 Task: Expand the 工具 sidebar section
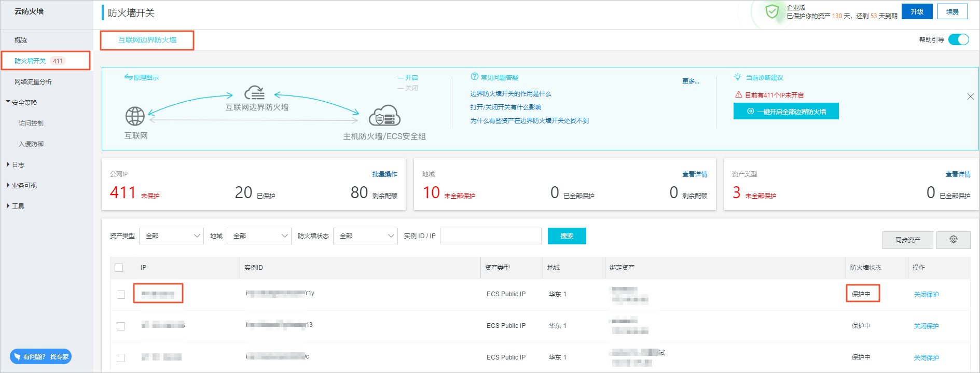pyautogui.click(x=16, y=206)
